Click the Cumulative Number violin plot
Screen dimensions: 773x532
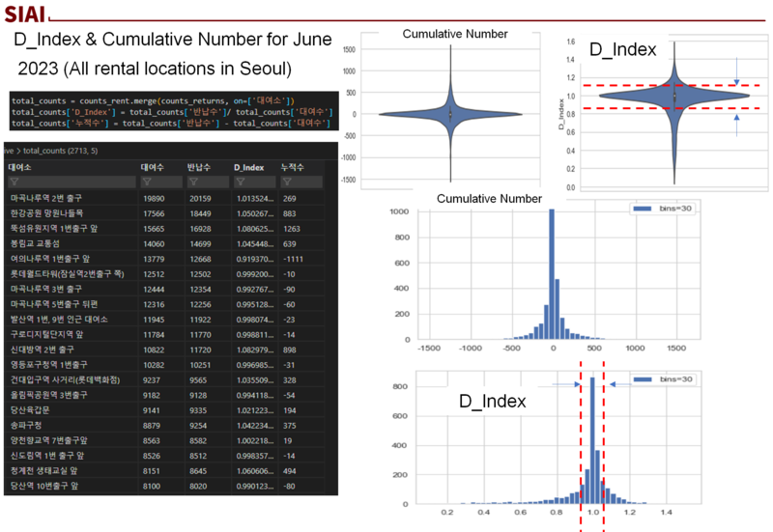pos(449,113)
